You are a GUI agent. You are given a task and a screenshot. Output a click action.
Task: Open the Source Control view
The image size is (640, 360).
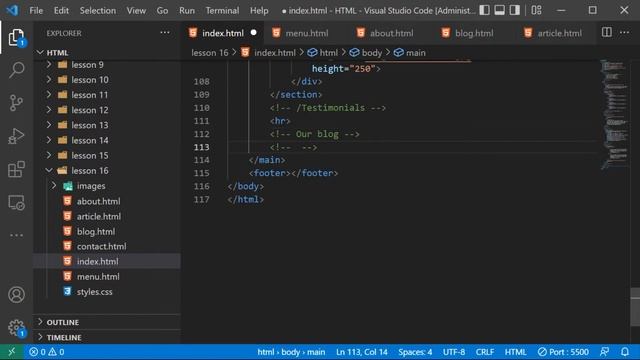(x=16, y=103)
